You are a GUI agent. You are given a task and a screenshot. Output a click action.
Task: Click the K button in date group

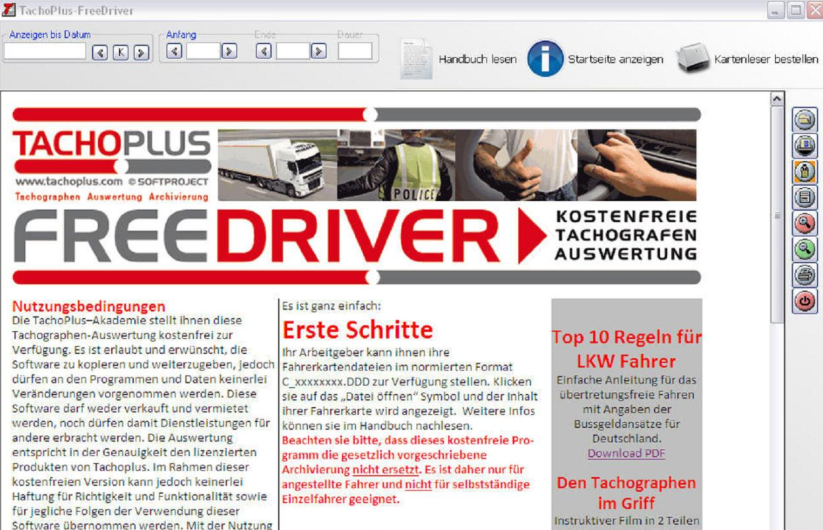120,52
